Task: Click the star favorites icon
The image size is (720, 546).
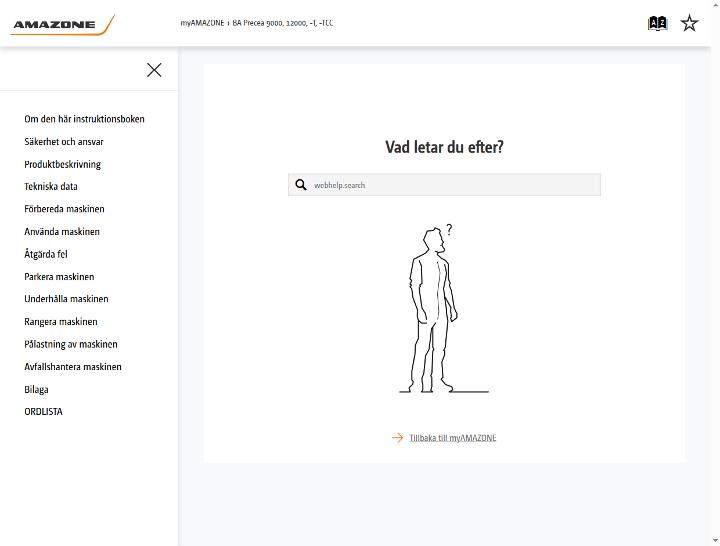Action: [x=689, y=23]
